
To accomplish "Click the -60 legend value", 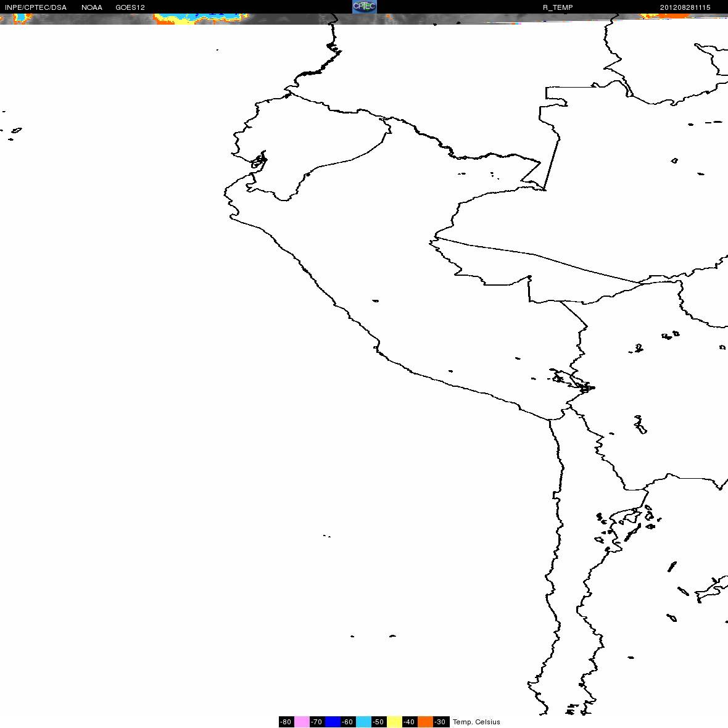I will [x=348, y=721].
